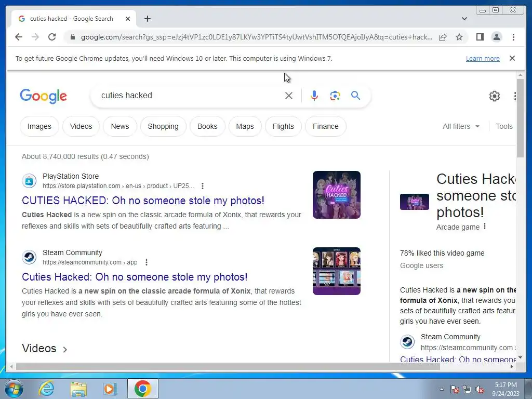Open options for Steam Community result
The height and width of the screenshot is (399, 532).
[146, 262]
